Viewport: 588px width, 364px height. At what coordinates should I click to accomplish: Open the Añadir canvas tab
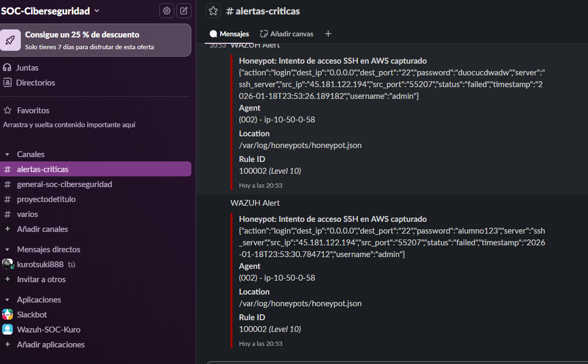[x=287, y=34]
